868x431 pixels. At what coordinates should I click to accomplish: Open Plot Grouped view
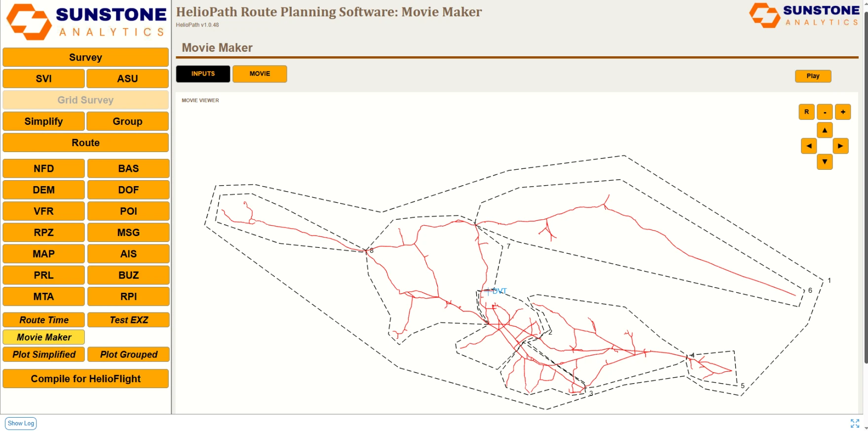(x=128, y=354)
